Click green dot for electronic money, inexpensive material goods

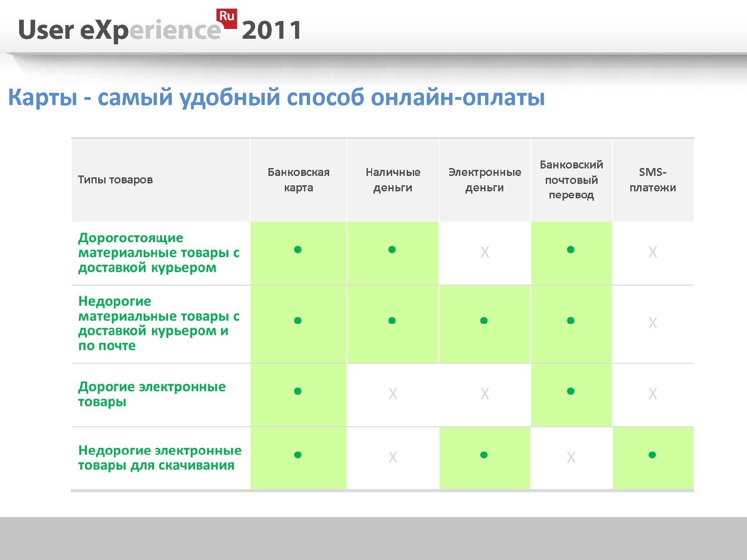(484, 321)
